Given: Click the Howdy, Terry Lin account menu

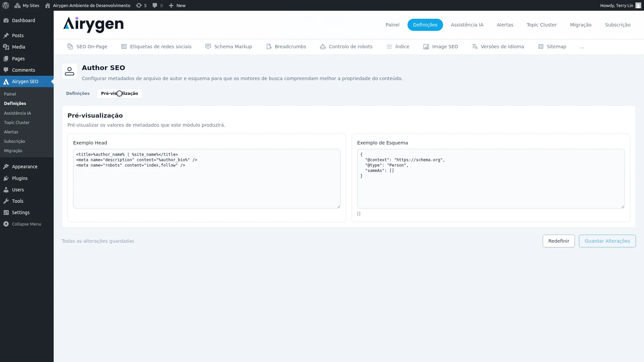Looking at the screenshot, I should 621,5.
